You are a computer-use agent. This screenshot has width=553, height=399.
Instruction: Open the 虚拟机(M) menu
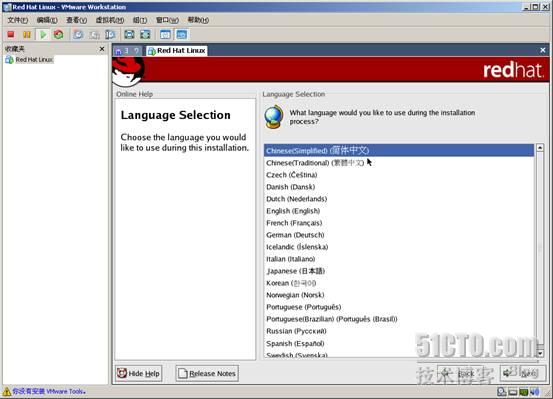click(110, 20)
